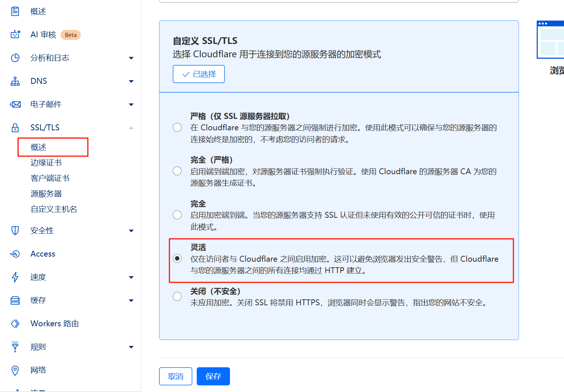Expand the 速度 menu arrow

pyautogui.click(x=131, y=277)
